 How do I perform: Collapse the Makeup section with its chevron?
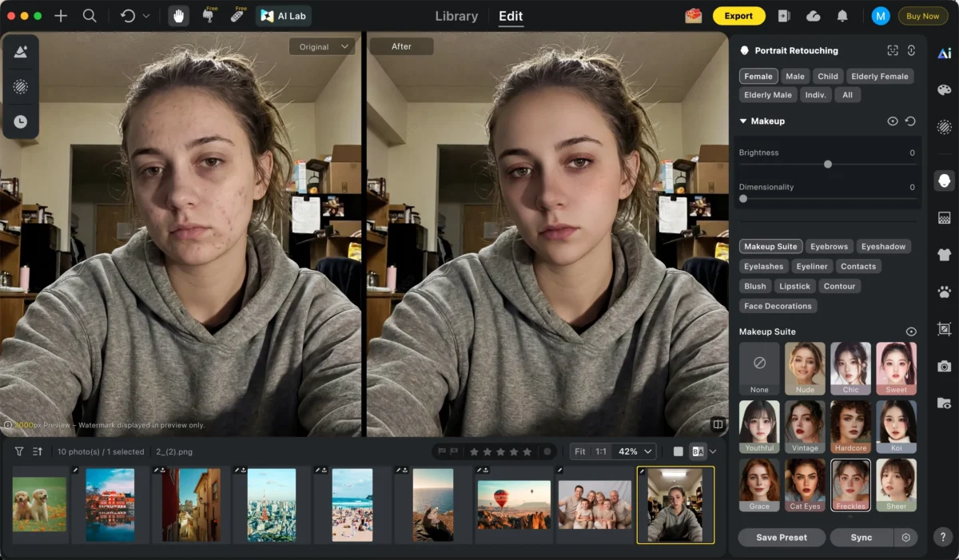pos(742,121)
